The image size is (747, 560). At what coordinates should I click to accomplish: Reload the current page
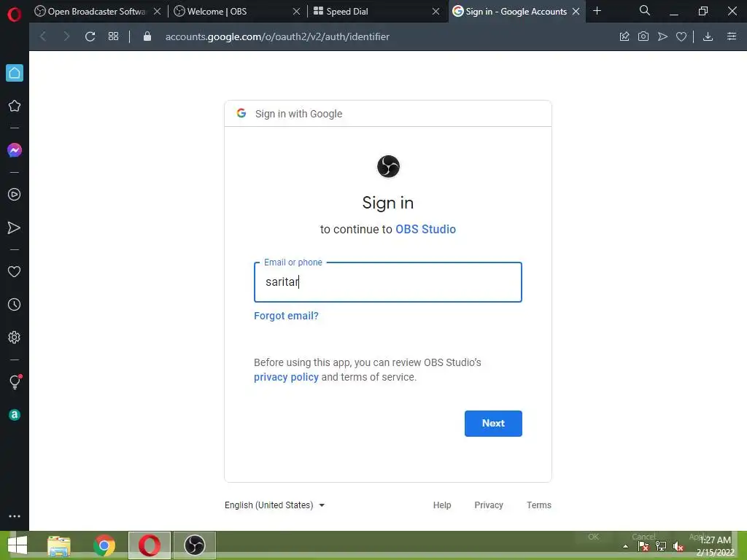pos(90,36)
